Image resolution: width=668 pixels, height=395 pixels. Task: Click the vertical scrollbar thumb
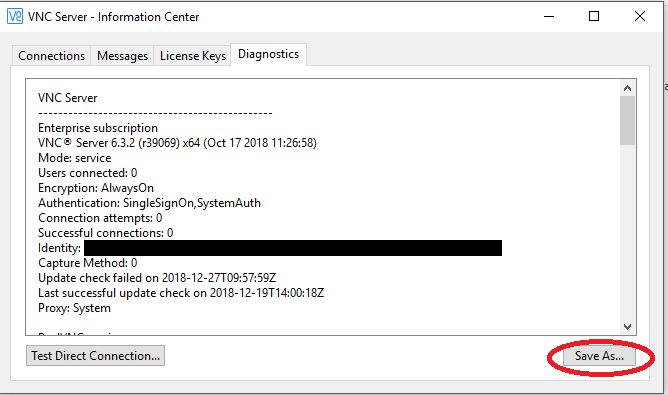[x=627, y=121]
